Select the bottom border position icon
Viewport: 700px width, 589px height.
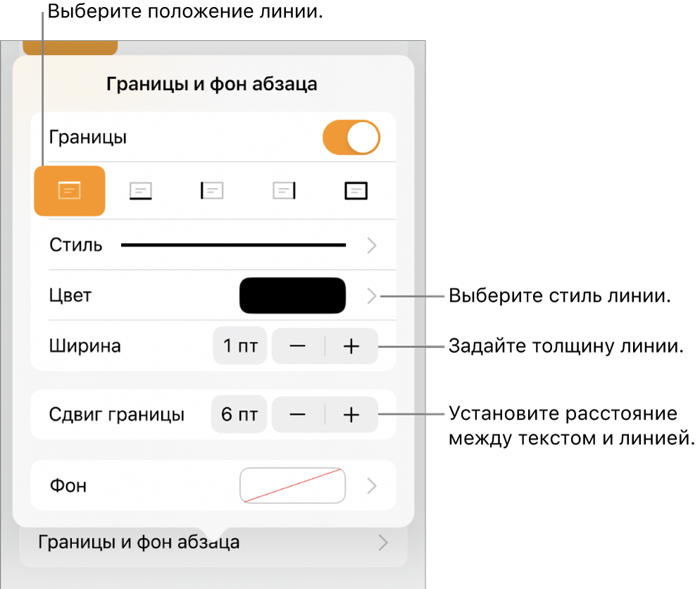(141, 191)
